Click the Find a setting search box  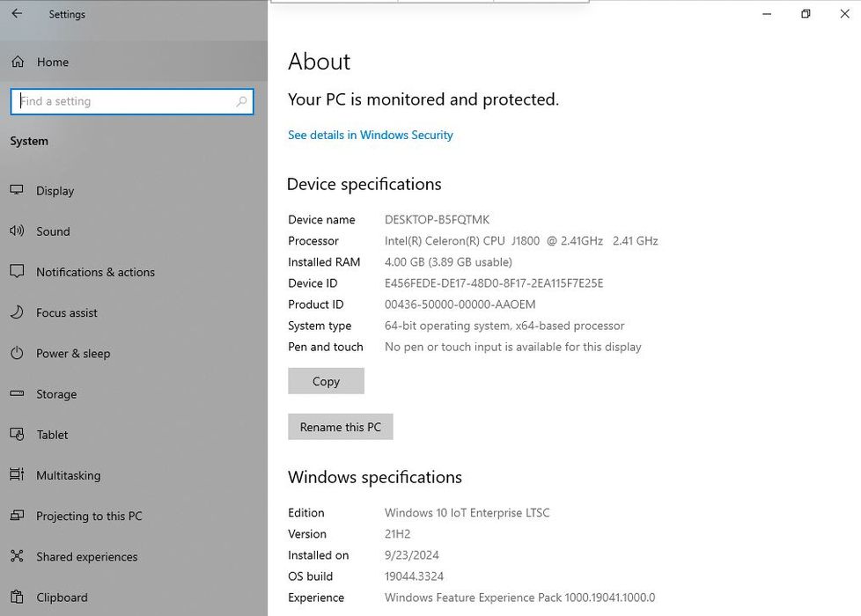132,101
